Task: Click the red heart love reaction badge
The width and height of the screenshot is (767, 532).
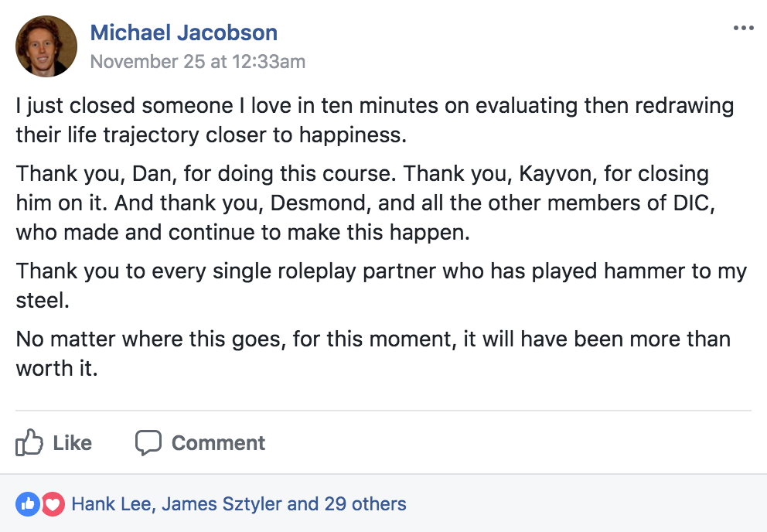Action: [53, 503]
